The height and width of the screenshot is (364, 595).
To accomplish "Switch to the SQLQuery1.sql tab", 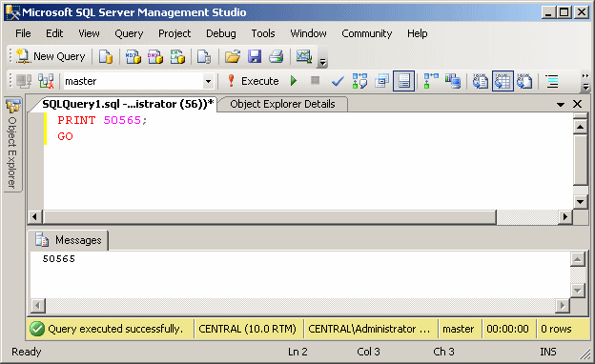I will pyautogui.click(x=128, y=104).
